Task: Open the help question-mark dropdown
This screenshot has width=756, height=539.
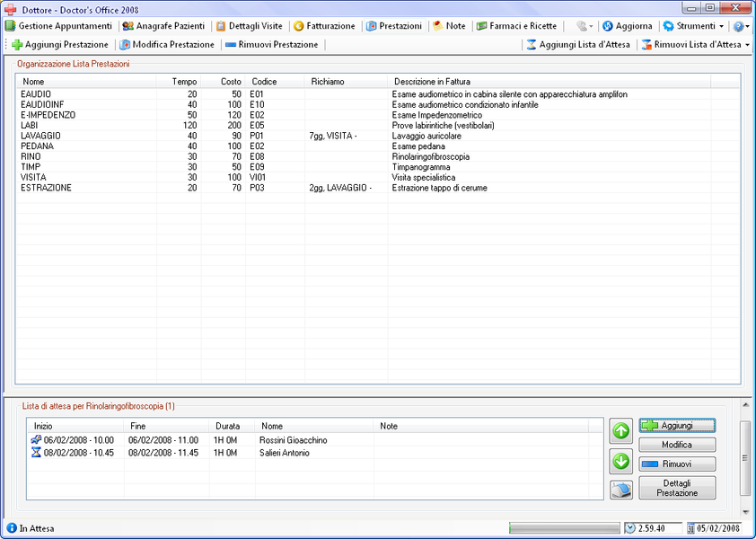Action: (x=741, y=26)
